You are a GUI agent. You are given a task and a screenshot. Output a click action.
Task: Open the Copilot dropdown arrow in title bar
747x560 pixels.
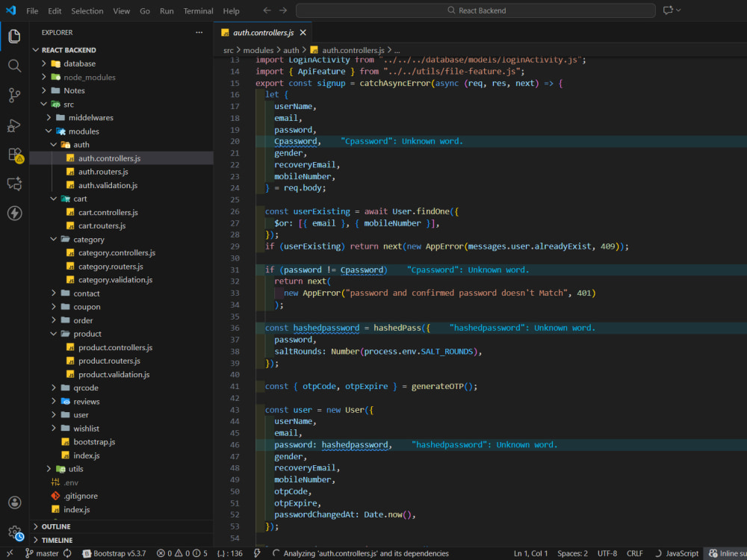(678, 10)
